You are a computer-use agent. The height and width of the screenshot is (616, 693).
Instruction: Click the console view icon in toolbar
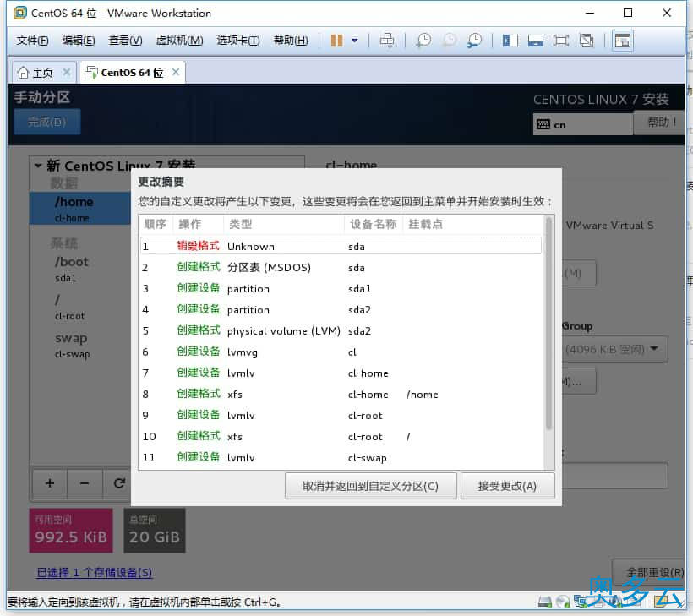click(x=623, y=41)
